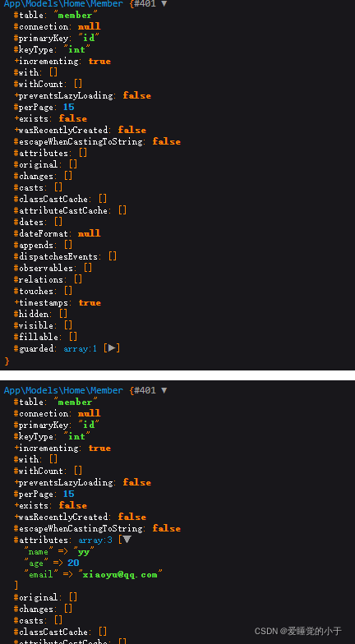Viewport: 355px width, 644px height.
Task: Click the "email" attribute key
Action: click(41, 574)
